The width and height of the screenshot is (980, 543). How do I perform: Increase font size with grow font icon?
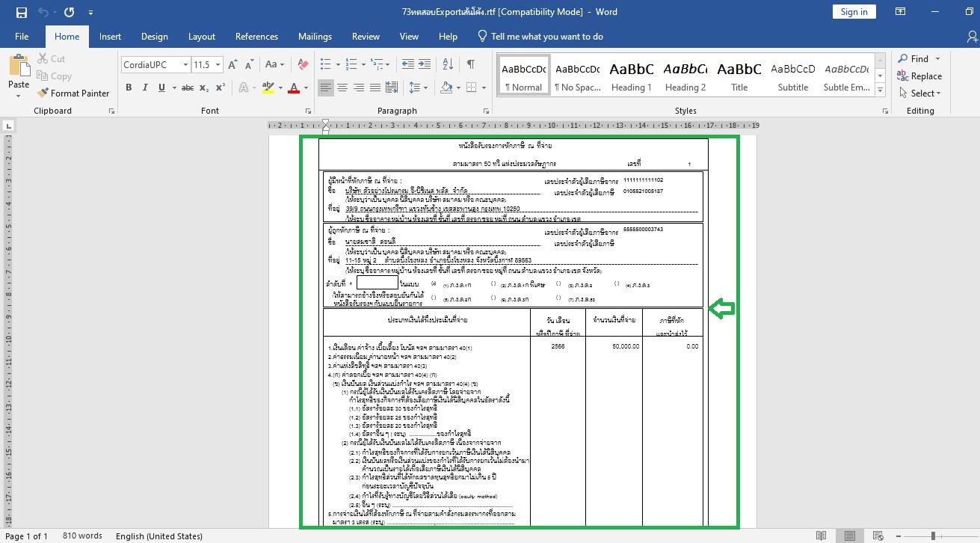[x=232, y=65]
